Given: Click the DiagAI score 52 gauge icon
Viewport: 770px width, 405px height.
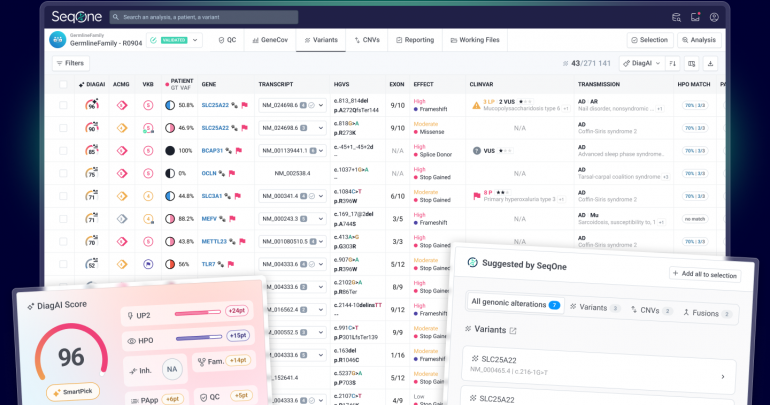Looking at the screenshot, I should [92, 264].
